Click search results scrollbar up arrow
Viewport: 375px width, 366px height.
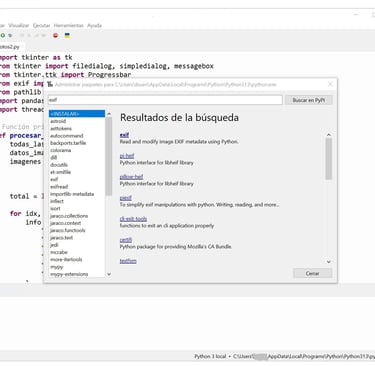click(x=329, y=135)
